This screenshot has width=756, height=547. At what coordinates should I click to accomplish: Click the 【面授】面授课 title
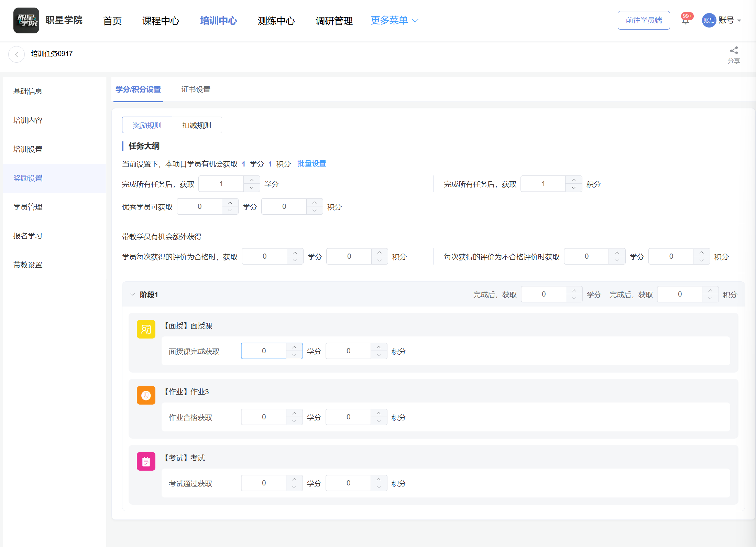click(x=187, y=326)
